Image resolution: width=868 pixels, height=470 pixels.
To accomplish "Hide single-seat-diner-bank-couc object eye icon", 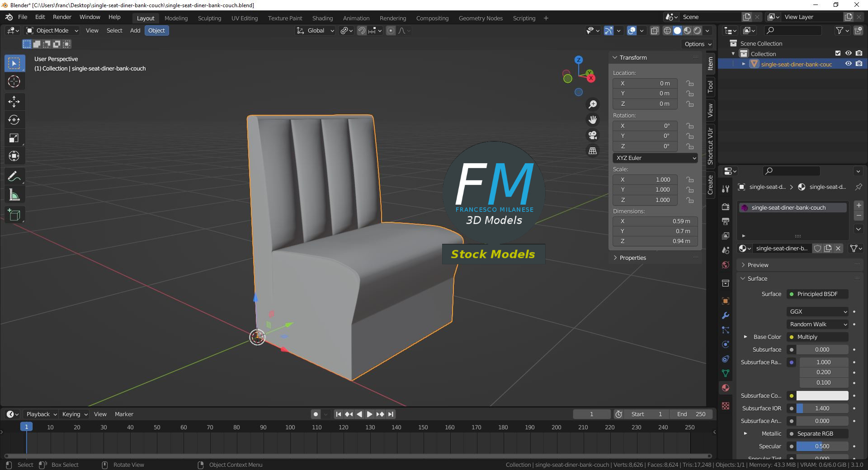I will (x=849, y=64).
